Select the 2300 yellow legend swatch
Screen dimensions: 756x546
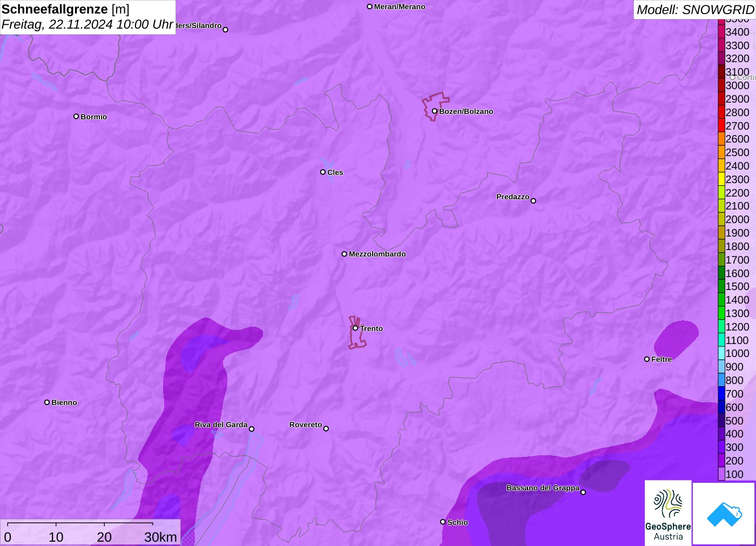coord(721,179)
